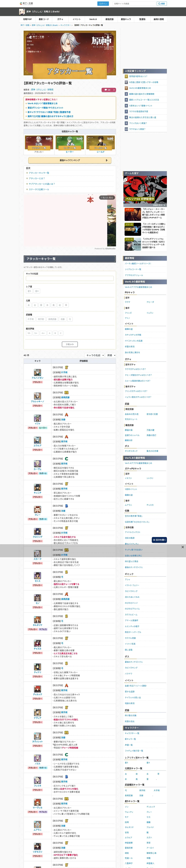Toggle the 星4 rarity filter

click(x=37, y=291)
